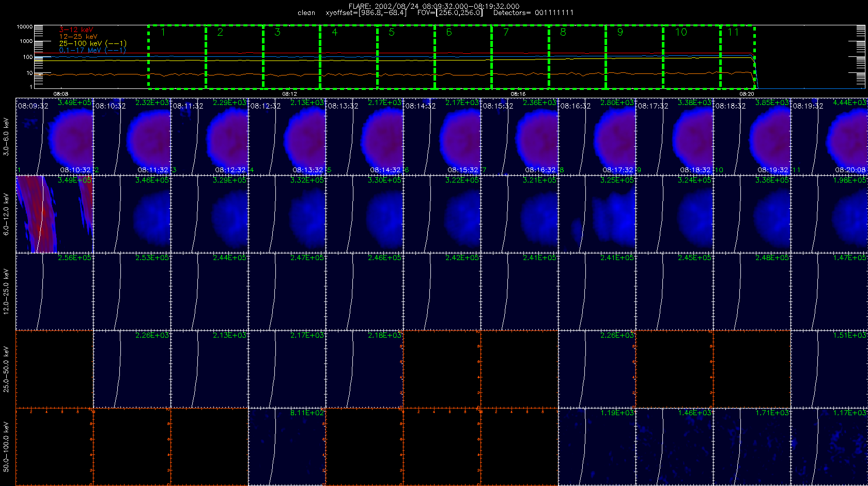Open the 50-100 keV image labeled 1.71E+03

752,447
